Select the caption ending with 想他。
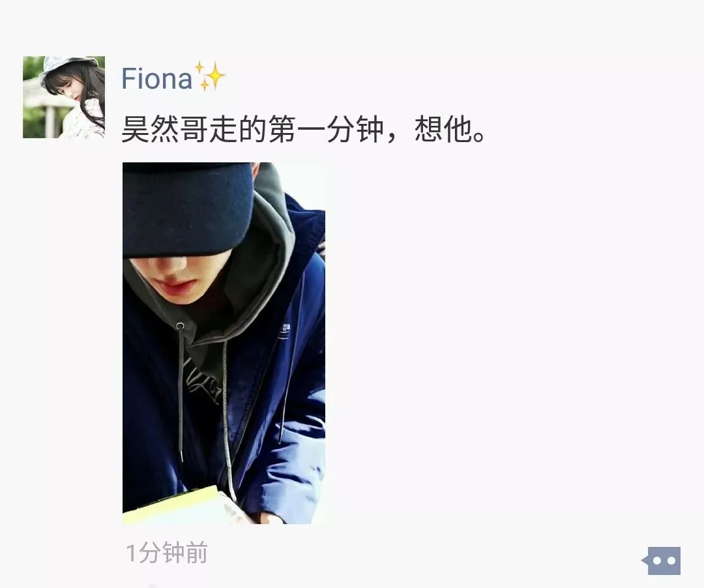The width and height of the screenshot is (704, 588). (x=304, y=130)
